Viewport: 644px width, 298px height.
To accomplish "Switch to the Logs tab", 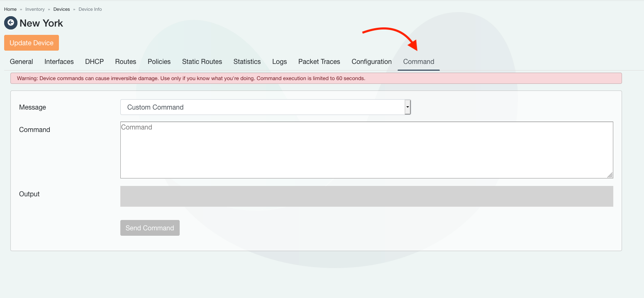I will tap(279, 61).
